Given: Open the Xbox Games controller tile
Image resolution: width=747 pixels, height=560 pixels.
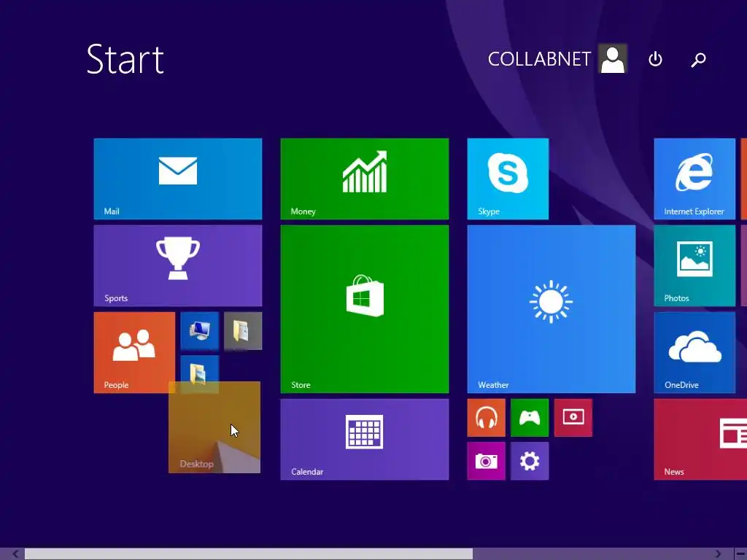Looking at the screenshot, I should [530, 418].
